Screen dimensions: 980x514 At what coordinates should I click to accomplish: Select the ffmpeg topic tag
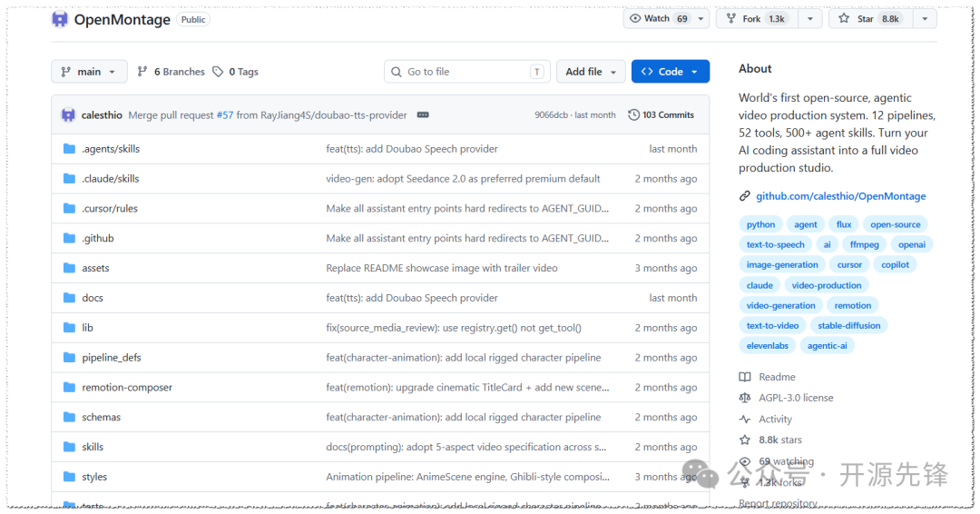click(x=865, y=244)
